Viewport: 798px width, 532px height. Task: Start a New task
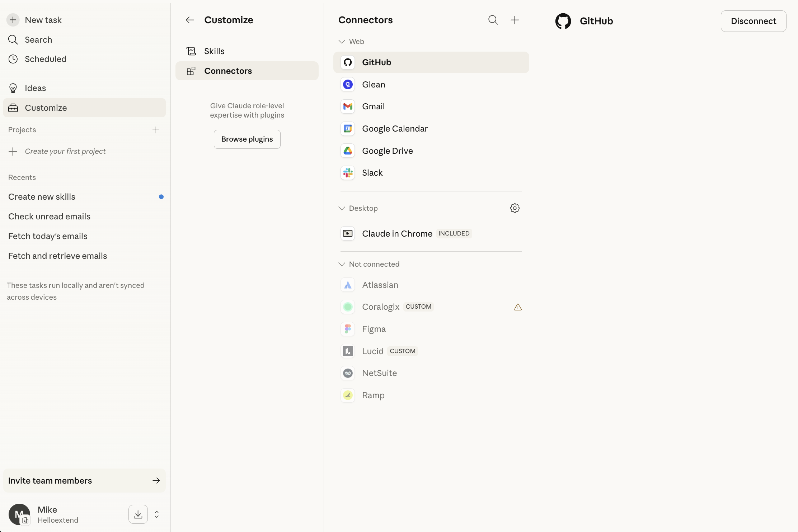(84, 20)
